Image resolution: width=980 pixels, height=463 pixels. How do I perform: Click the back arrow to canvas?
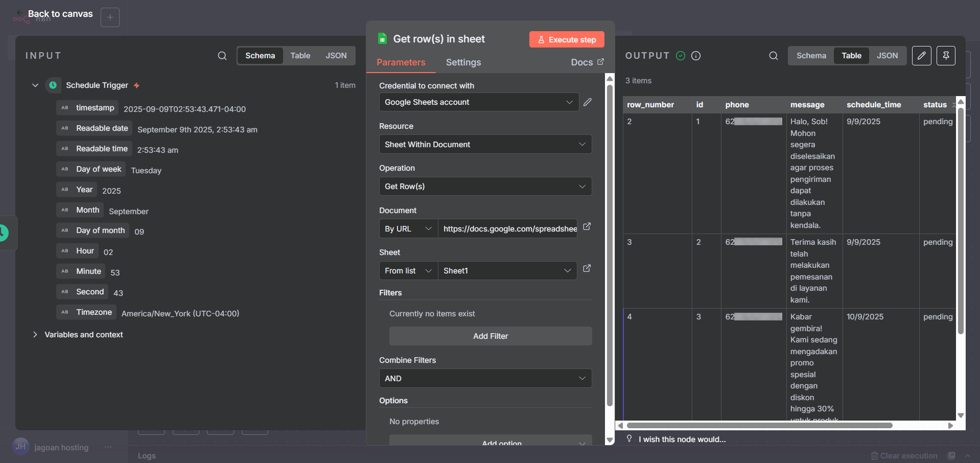tap(19, 13)
